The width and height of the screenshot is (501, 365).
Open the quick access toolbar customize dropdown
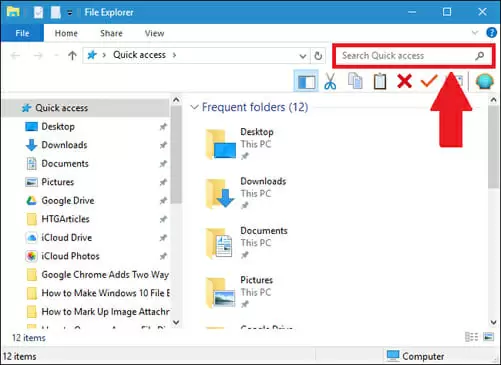pyautogui.click(x=69, y=13)
